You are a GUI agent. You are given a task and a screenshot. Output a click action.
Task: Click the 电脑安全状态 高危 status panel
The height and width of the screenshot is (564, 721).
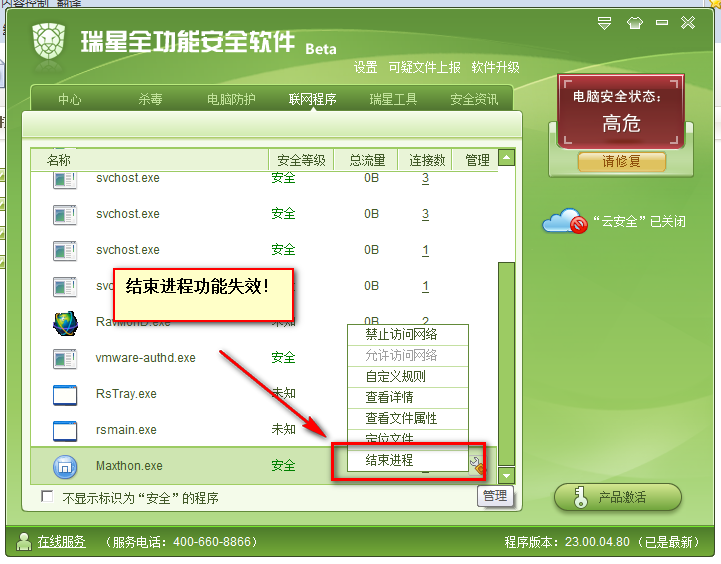click(x=621, y=111)
